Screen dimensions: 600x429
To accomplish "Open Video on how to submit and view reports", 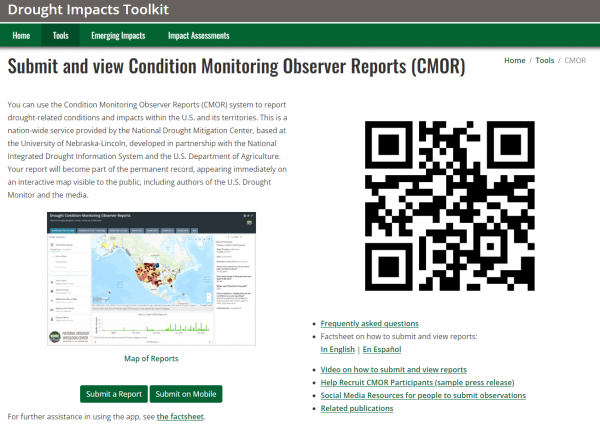I will pyautogui.click(x=393, y=370).
